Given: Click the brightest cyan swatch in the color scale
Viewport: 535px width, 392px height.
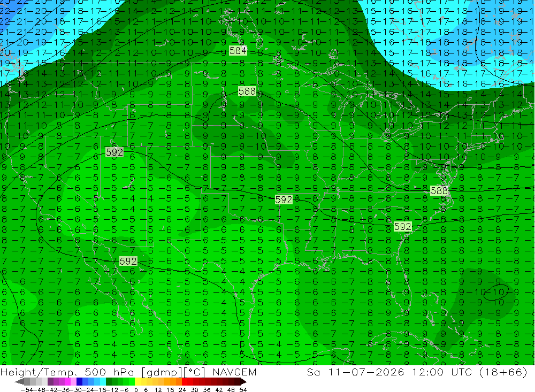Looking at the screenshot, I should tap(103, 382).
